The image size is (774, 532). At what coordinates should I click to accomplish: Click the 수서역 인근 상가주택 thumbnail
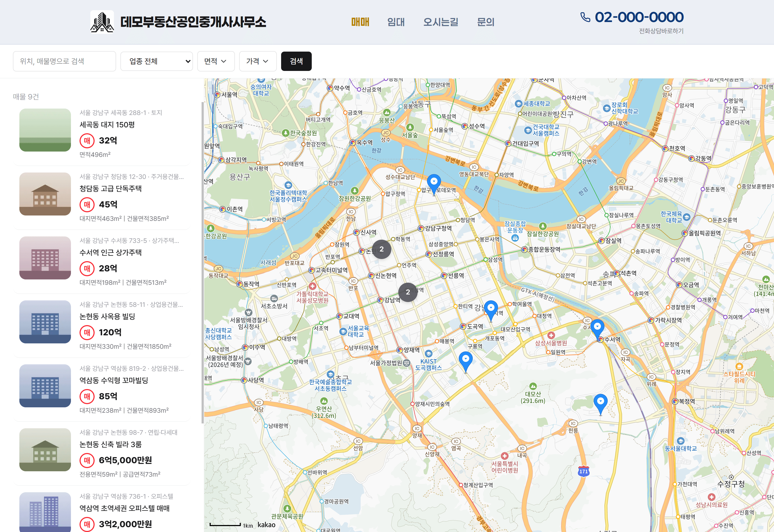(45, 258)
